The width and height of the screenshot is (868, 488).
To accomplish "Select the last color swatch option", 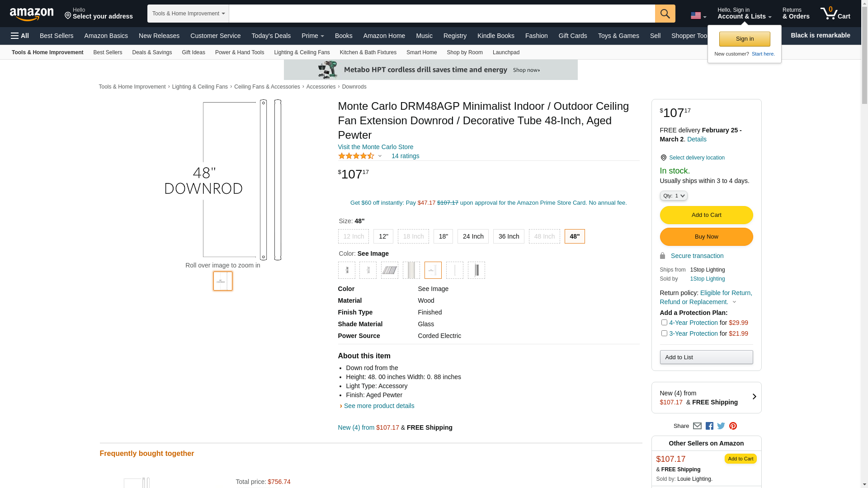I will coord(476,270).
